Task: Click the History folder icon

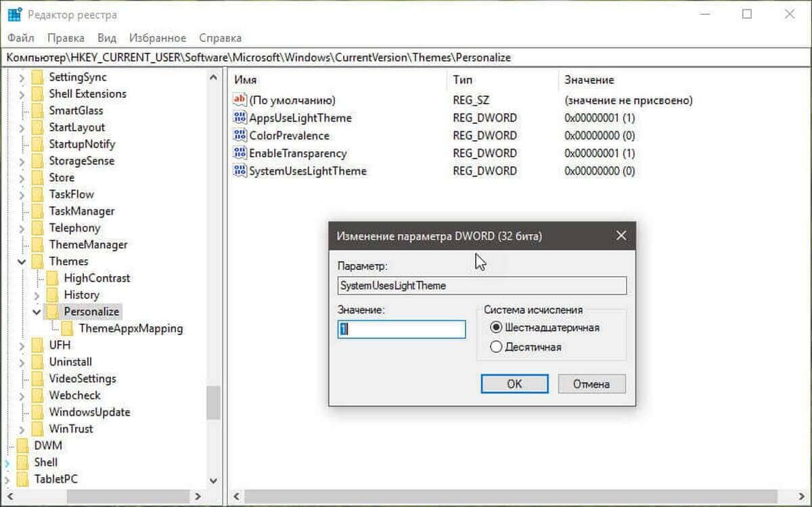Action: click(x=52, y=295)
